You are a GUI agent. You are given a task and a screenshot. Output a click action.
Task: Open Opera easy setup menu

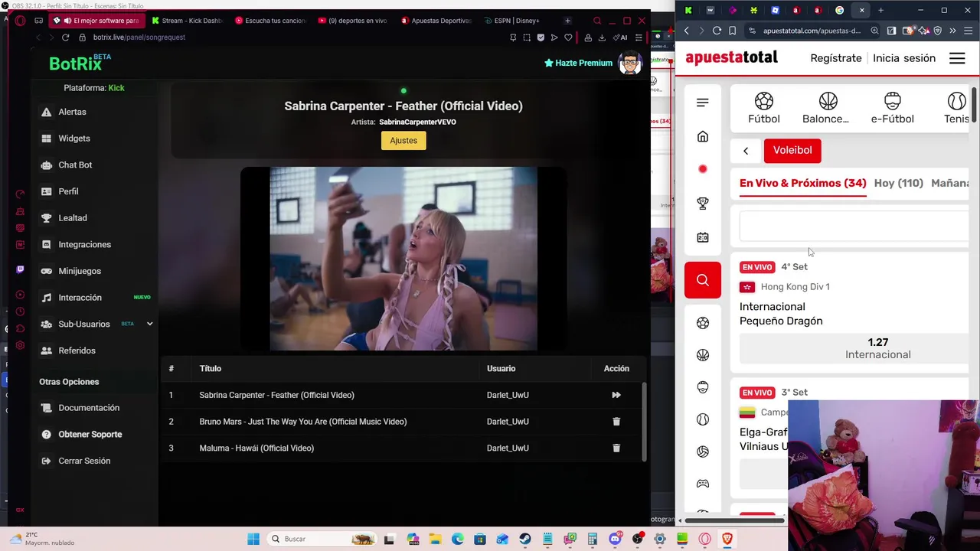tap(639, 37)
